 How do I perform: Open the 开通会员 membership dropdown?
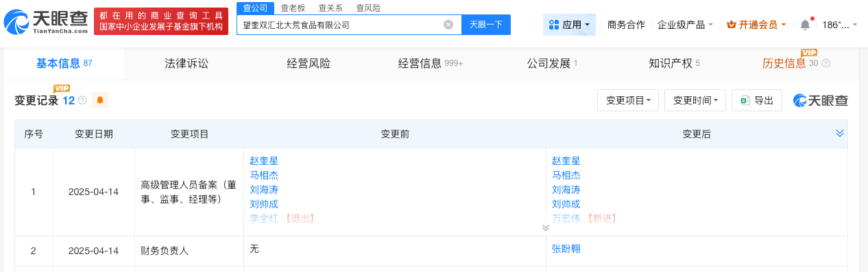756,25
